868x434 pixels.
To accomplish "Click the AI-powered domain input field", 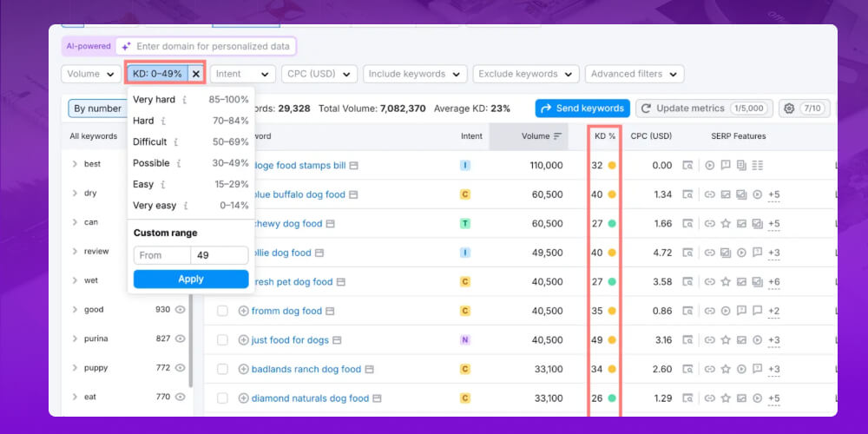I will (x=206, y=47).
